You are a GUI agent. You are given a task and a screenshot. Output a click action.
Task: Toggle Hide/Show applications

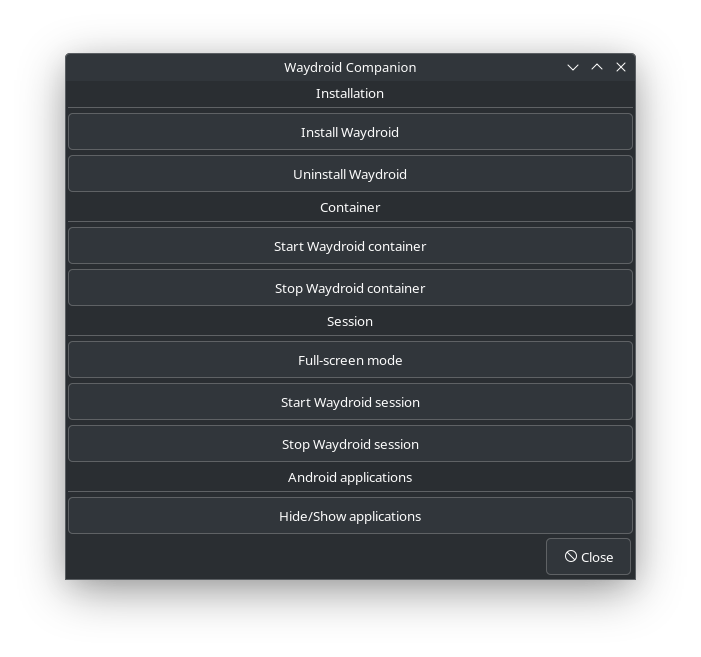[350, 516]
